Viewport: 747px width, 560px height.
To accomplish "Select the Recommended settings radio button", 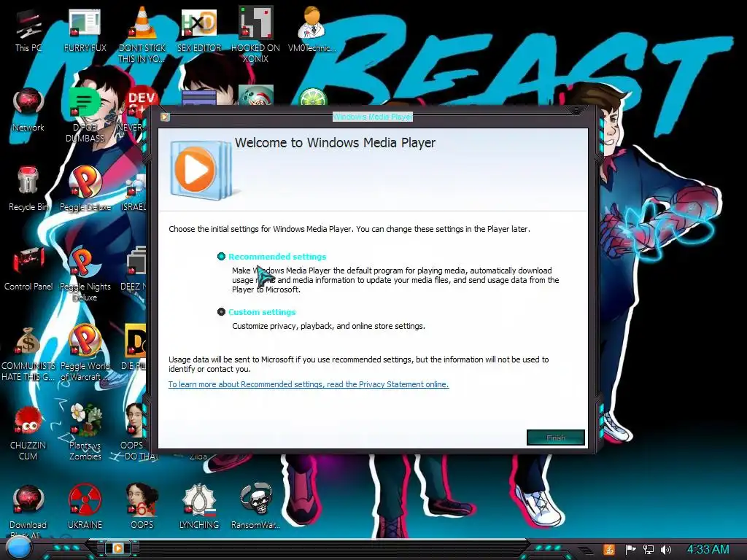I will [x=221, y=257].
